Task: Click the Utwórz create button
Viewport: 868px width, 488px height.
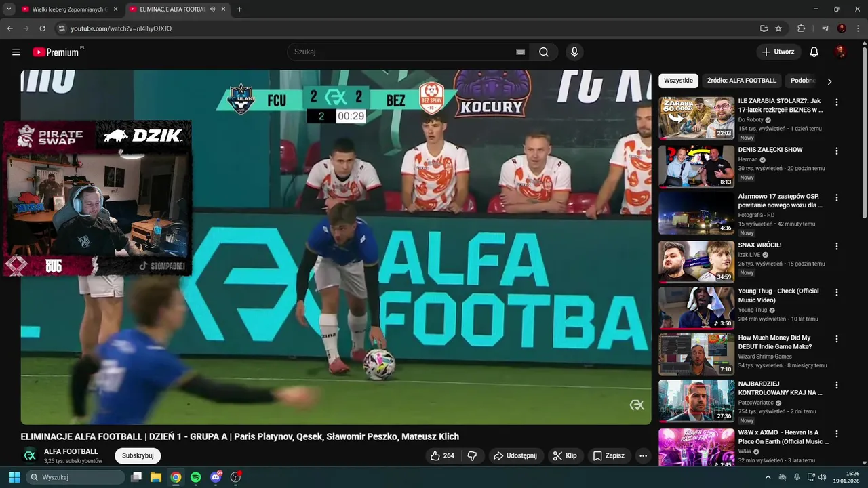Action: click(778, 52)
